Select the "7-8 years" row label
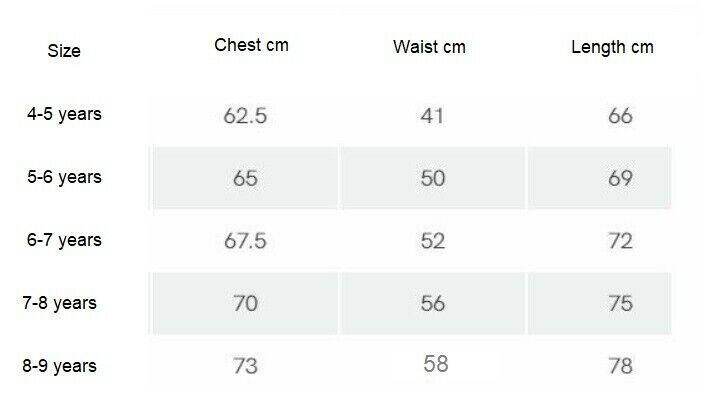Image resolution: width=713 pixels, height=408 pixels. tap(62, 302)
